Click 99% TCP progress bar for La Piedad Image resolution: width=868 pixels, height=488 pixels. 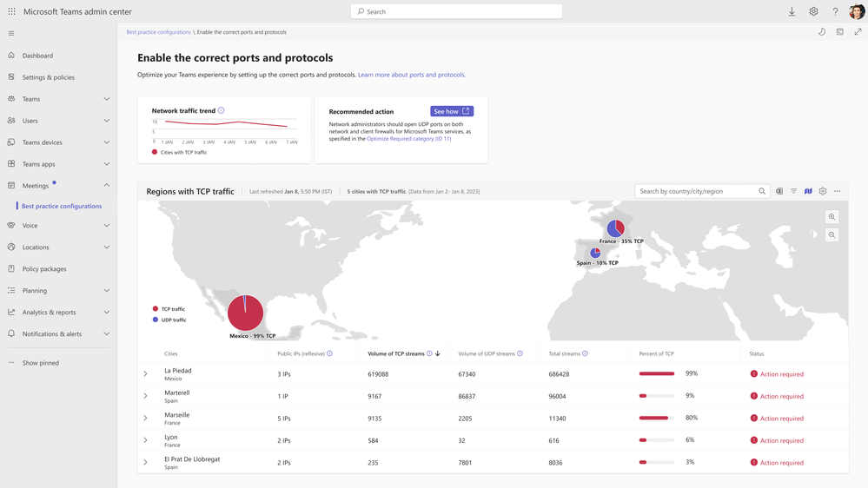pyautogui.click(x=657, y=373)
